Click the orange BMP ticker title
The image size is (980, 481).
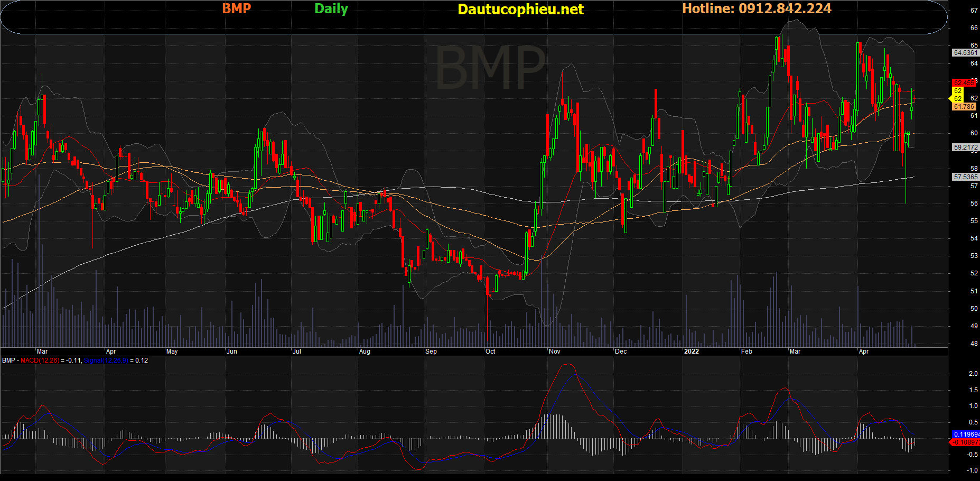(x=236, y=8)
